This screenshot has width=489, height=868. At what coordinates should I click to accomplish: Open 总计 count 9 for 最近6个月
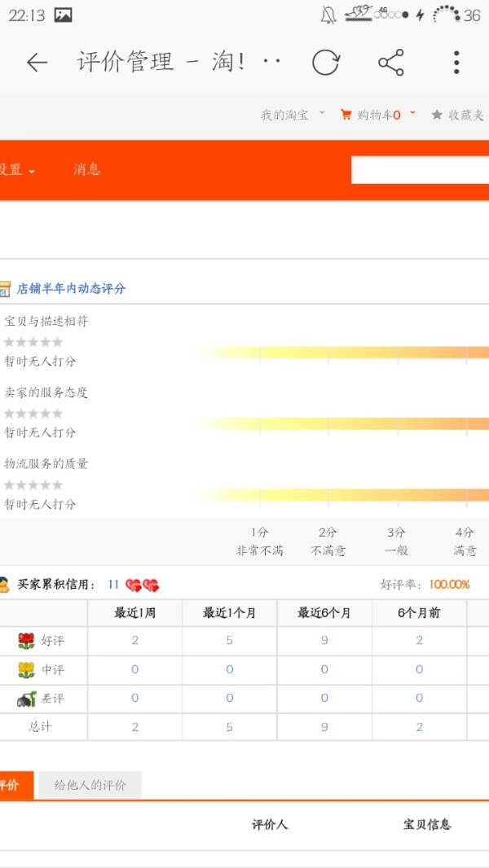pyautogui.click(x=324, y=727)
